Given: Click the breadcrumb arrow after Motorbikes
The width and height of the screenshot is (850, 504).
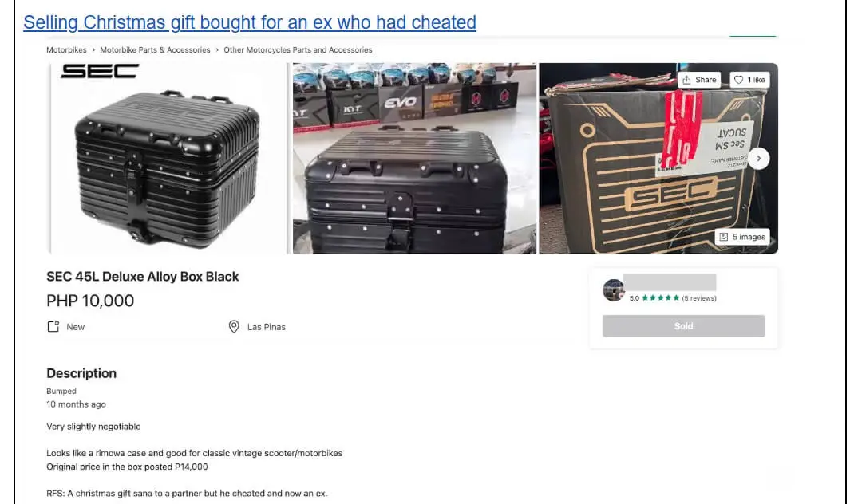Looking at the screenshot, I should tap(93, 50).
